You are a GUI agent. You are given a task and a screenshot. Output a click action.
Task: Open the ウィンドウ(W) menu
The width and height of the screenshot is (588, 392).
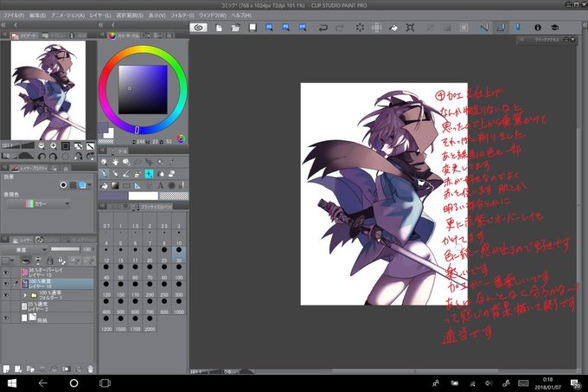(212, 16)
